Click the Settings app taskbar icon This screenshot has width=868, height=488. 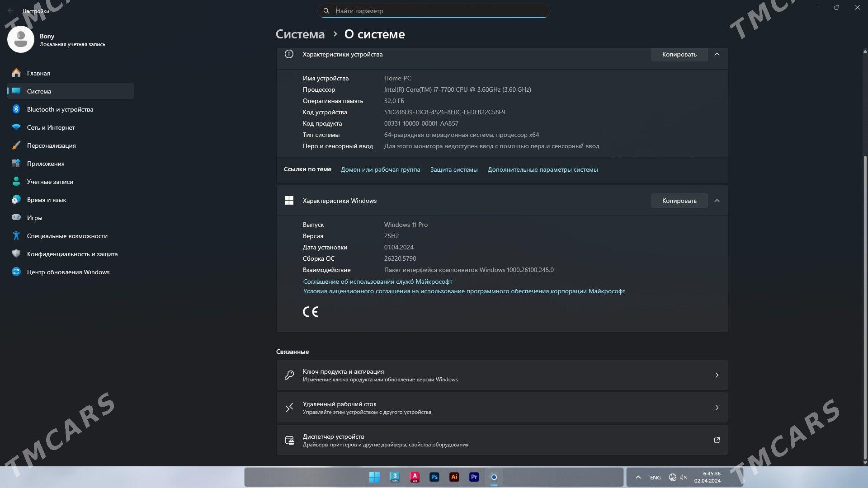tap(494, 477)
